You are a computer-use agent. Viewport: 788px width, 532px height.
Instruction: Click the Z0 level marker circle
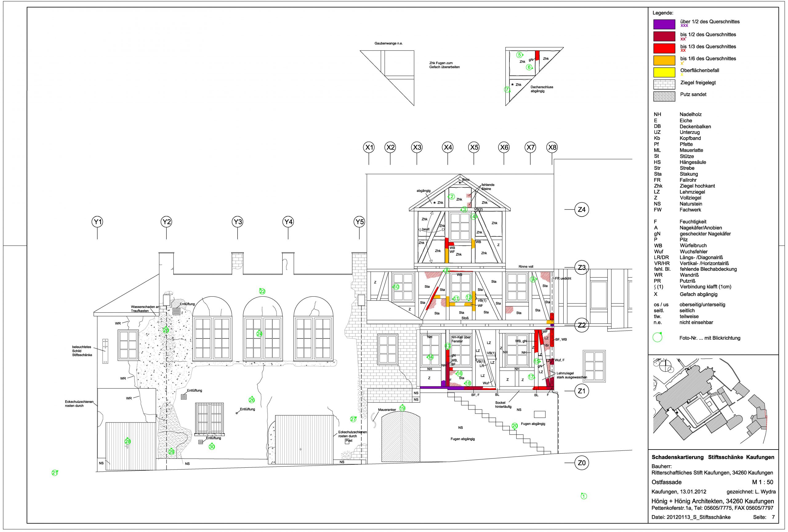581,463
